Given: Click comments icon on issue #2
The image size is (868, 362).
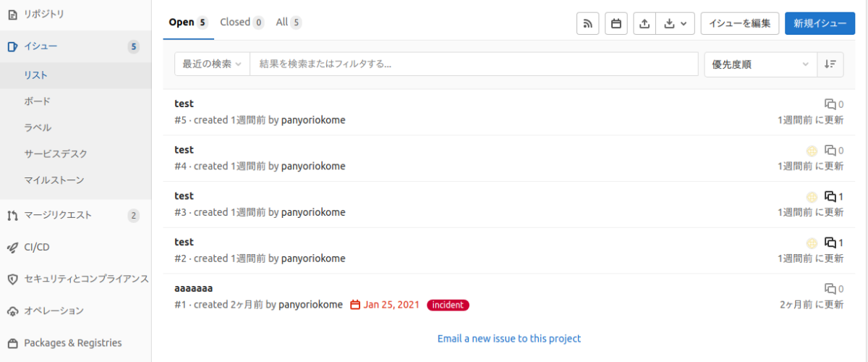Looking at the screenshot, I should [x=830, y=243].
